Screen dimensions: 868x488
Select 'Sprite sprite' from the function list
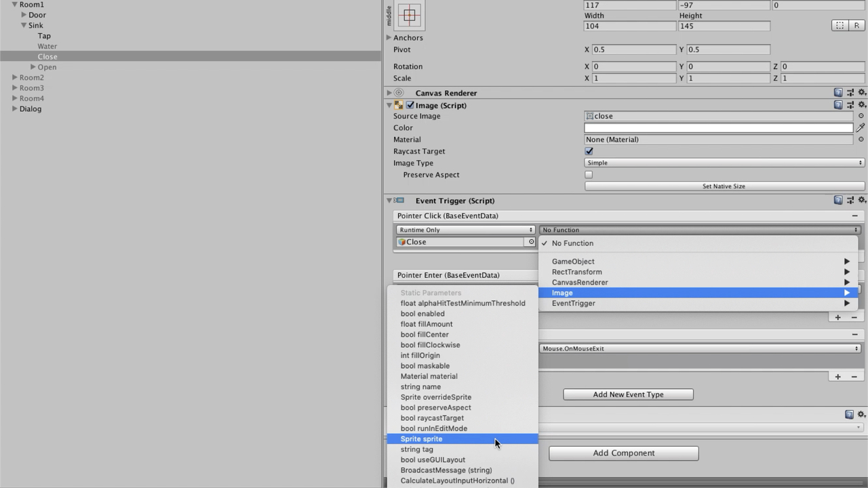click(x=421, y=439)
